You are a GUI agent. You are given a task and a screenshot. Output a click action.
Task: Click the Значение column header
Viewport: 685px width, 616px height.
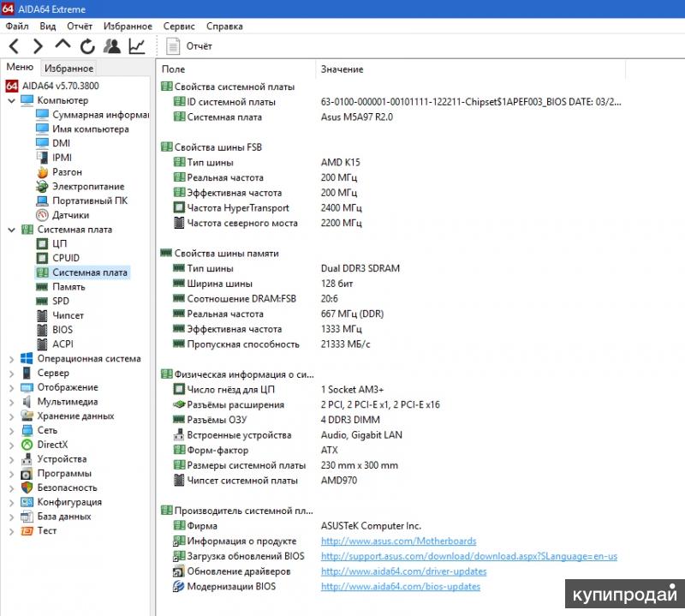click(342, 69)
